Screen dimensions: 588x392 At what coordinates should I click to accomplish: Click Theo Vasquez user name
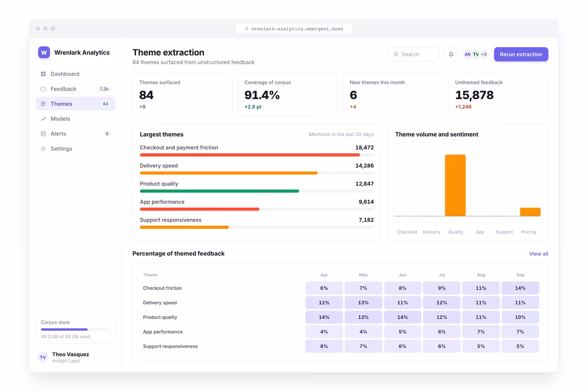click(71, 354)
